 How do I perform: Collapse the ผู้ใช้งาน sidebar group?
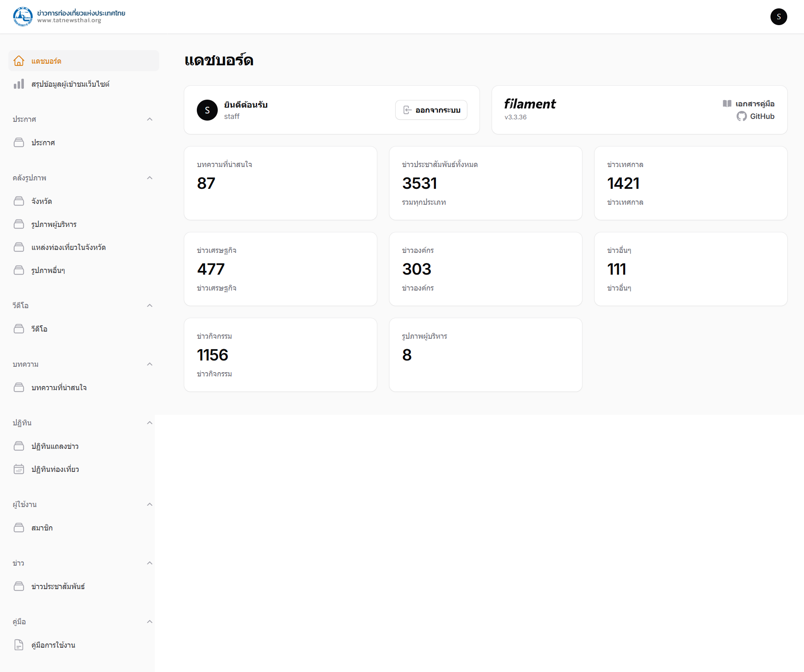pos(149,505)
